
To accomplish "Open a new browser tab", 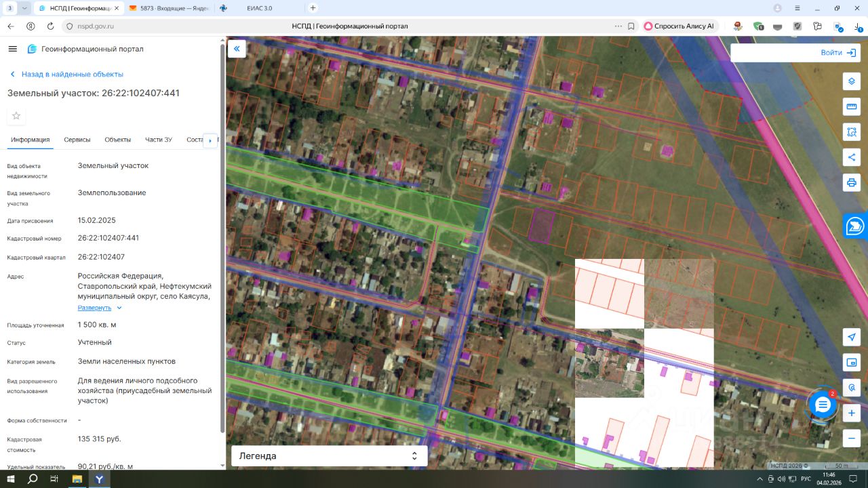I will [313, 8].
